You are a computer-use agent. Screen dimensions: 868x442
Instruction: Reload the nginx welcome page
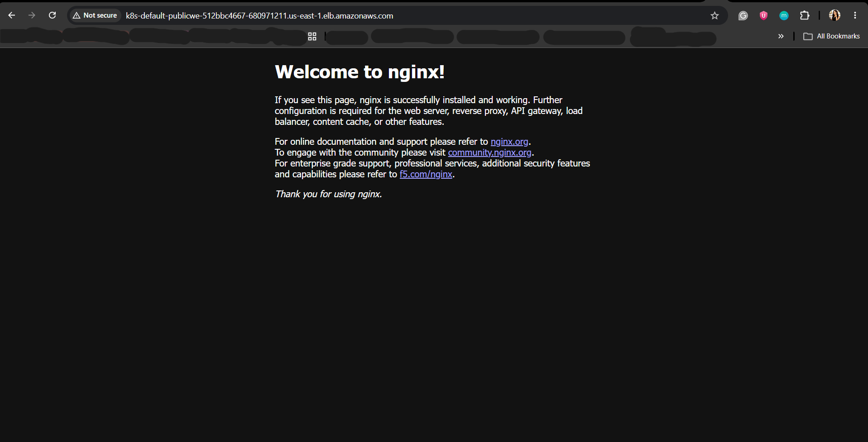pyautogui.click(x=53, y=15)
